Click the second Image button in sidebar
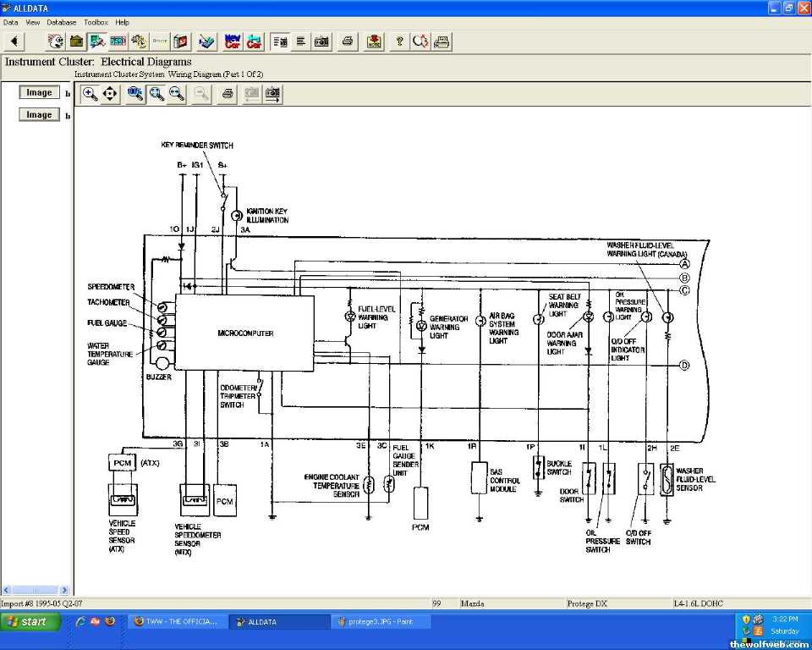The height and width of the screenshot is (650, 812). pos(39,115)
